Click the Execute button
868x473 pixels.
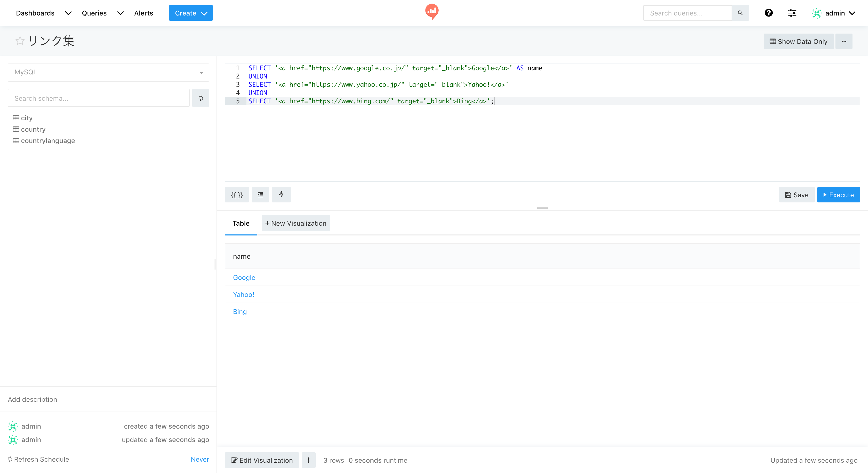click(x=838, y=195)
